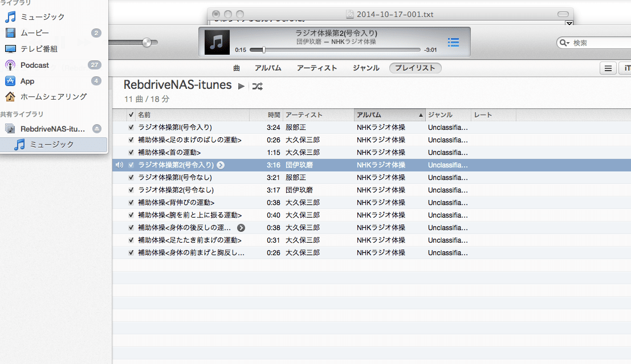The image size is (631, 364).
Task: Uncheck 補助体操<足のまげのばしの運動> checkbox
Action: coord(131,140)
